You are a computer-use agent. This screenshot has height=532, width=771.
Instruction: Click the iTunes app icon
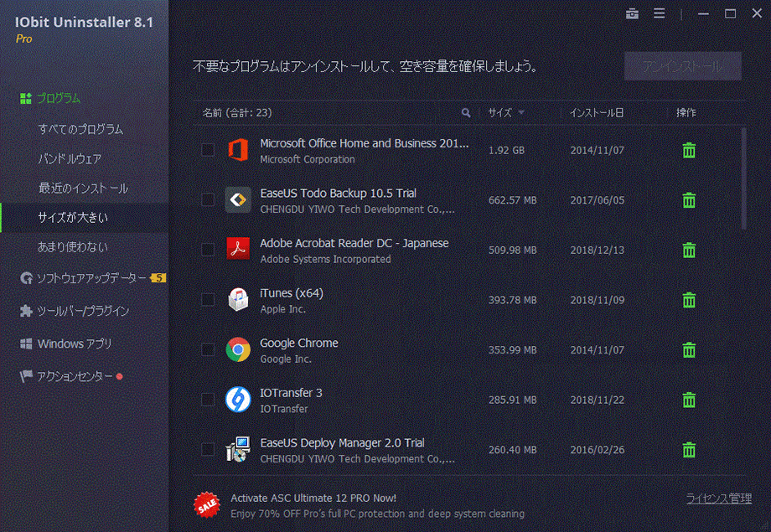point(238,299)
